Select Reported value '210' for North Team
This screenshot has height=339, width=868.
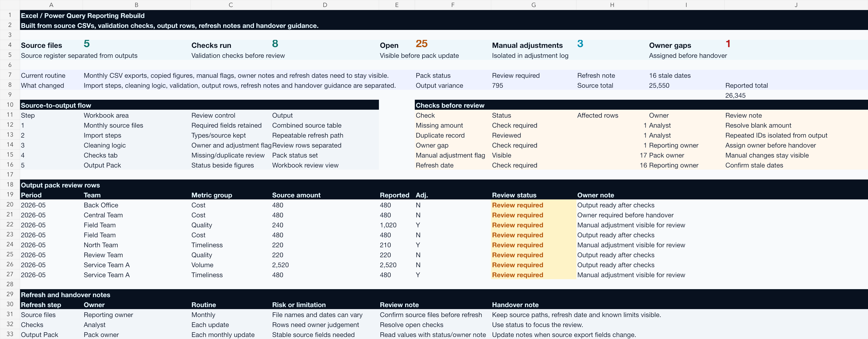385,245
